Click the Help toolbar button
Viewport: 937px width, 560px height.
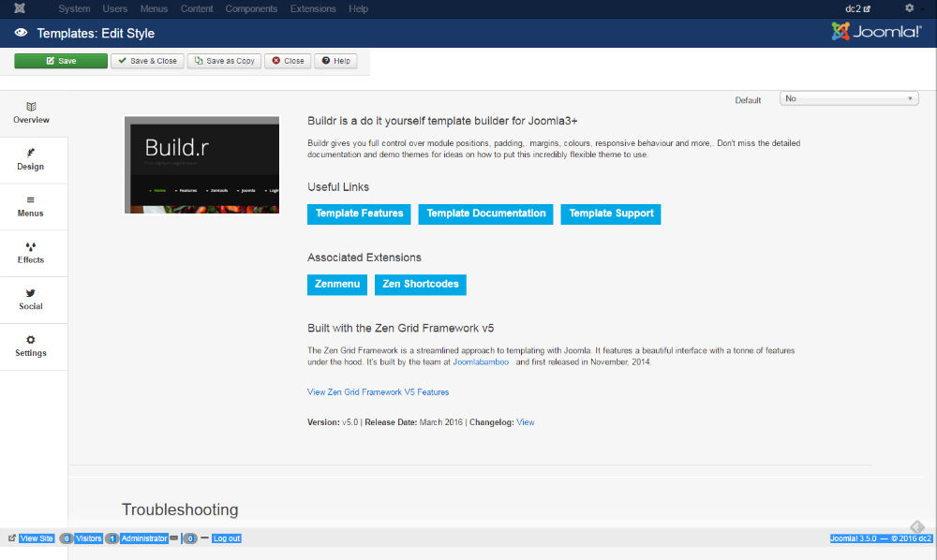point(335,61)
